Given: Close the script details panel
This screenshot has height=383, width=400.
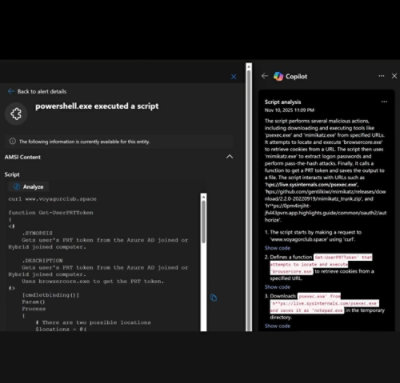Looking at the screenshot, I should pos(234,77).
